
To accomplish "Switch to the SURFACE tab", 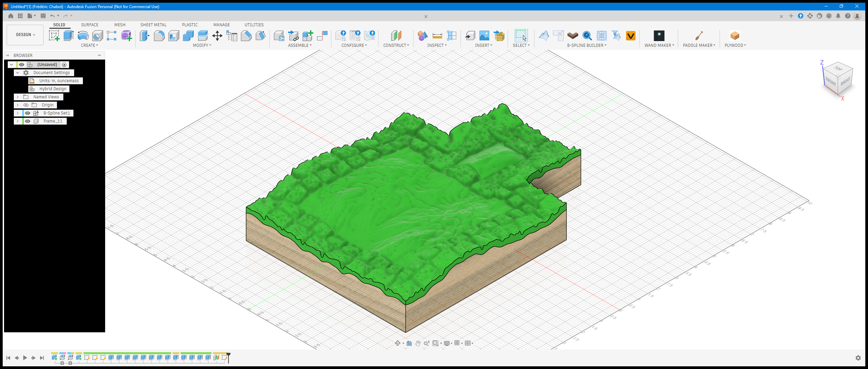I will [90, 25].
